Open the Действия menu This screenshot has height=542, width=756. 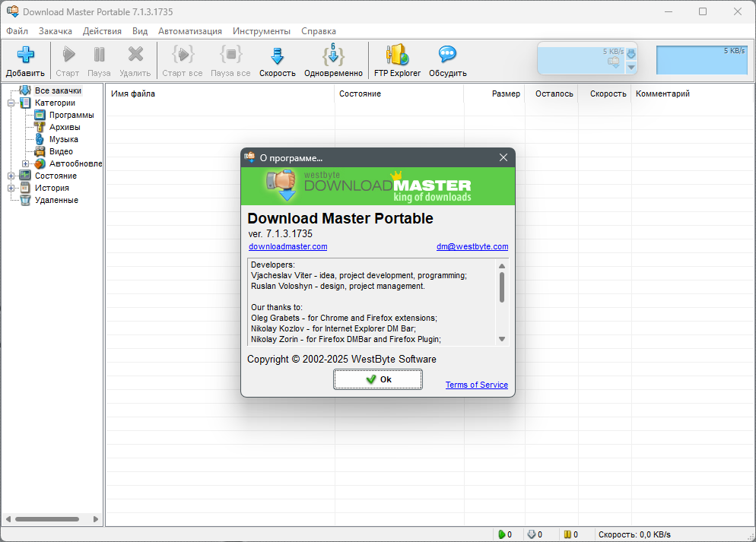pyautogui.click(x=102, y=31)
